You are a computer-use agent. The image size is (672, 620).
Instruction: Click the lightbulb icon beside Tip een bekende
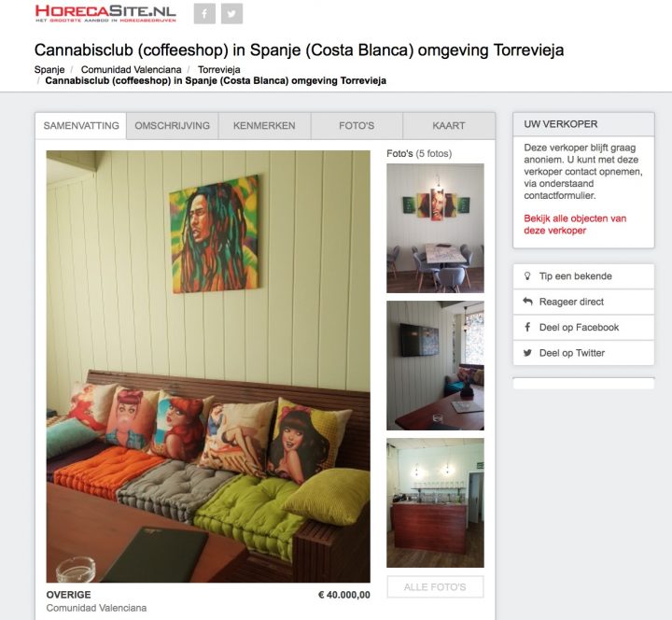coord(527,276)
